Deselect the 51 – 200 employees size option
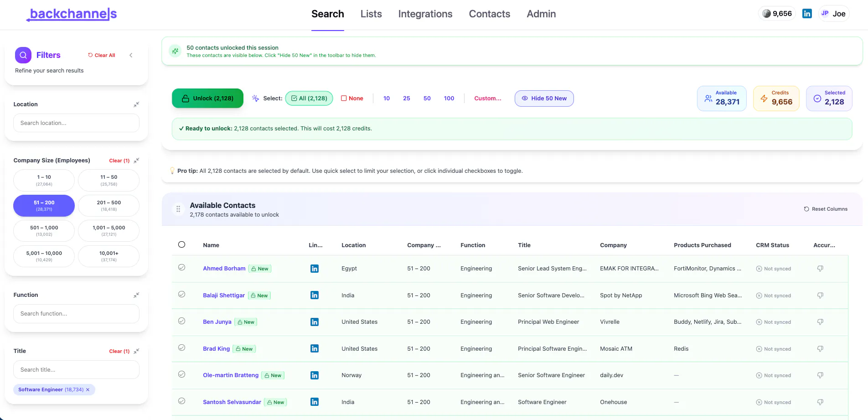The image size is (868, 420). coord(44,206)
